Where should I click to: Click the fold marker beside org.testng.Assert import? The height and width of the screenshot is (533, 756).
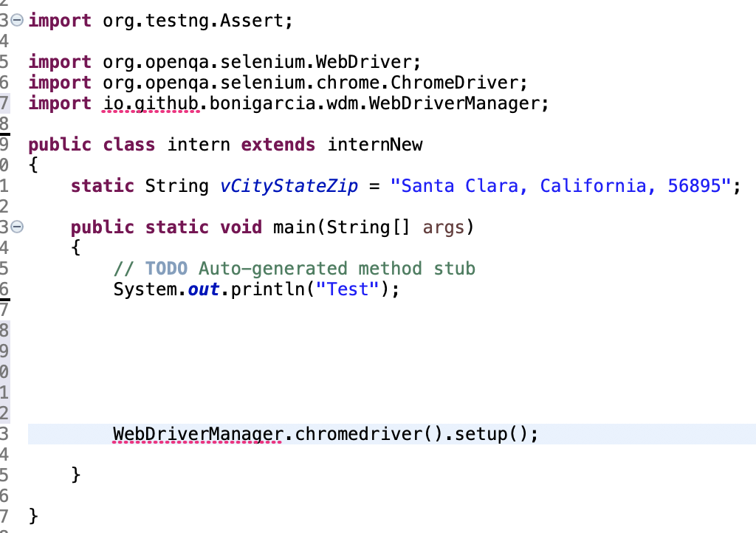coord(16,20)
